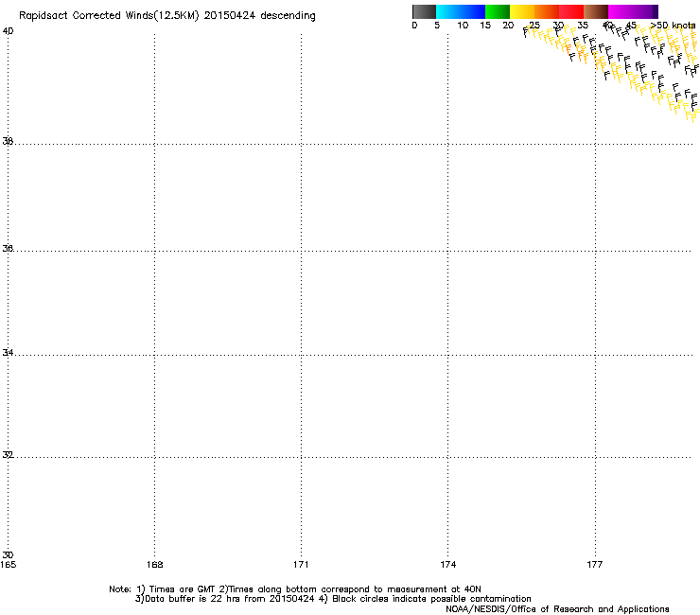Viewport: 700px width, 615px height.
Task: Click the red 30-35 knots color segment
Action: 571,11
